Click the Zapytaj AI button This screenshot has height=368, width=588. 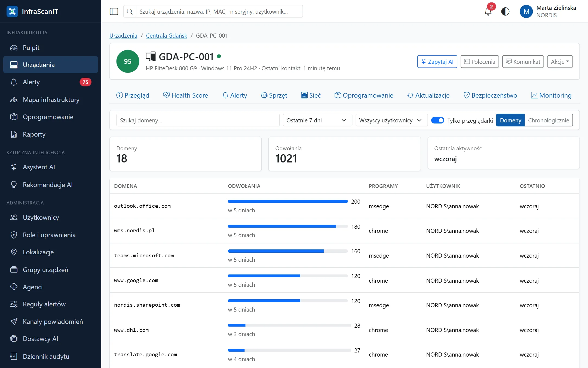click(x=437, y=62)
